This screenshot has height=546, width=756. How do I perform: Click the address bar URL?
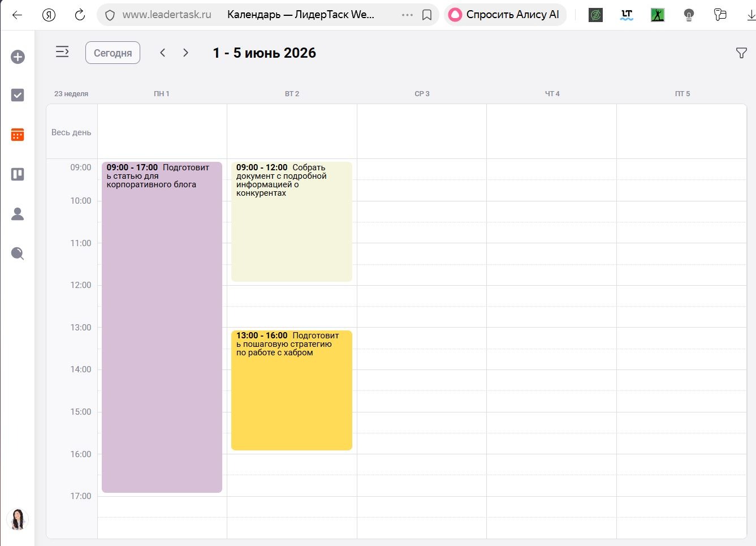167,15
